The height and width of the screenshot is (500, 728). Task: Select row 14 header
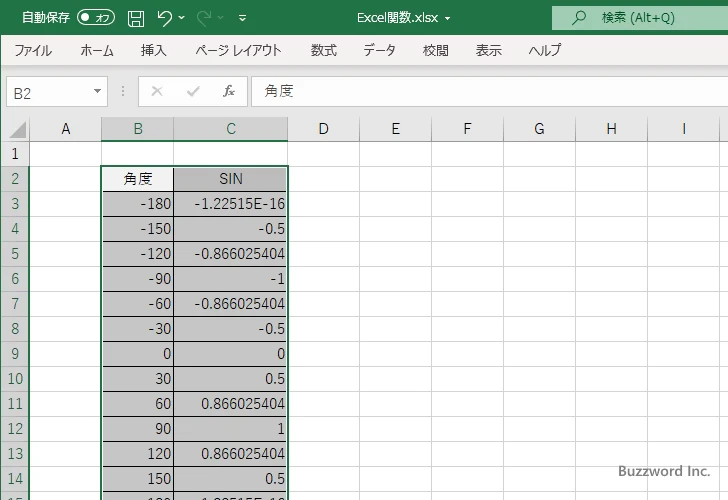point(15,478)
